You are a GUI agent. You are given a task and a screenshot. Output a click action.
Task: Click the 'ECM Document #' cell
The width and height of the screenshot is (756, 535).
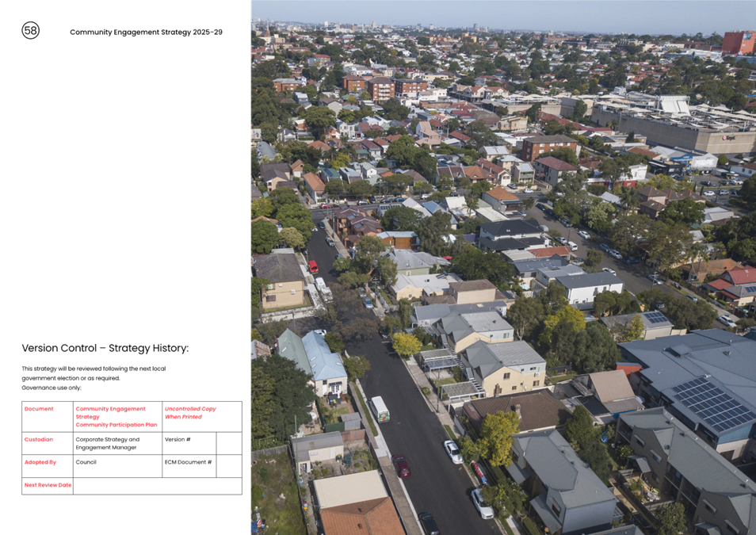[189, 466]
